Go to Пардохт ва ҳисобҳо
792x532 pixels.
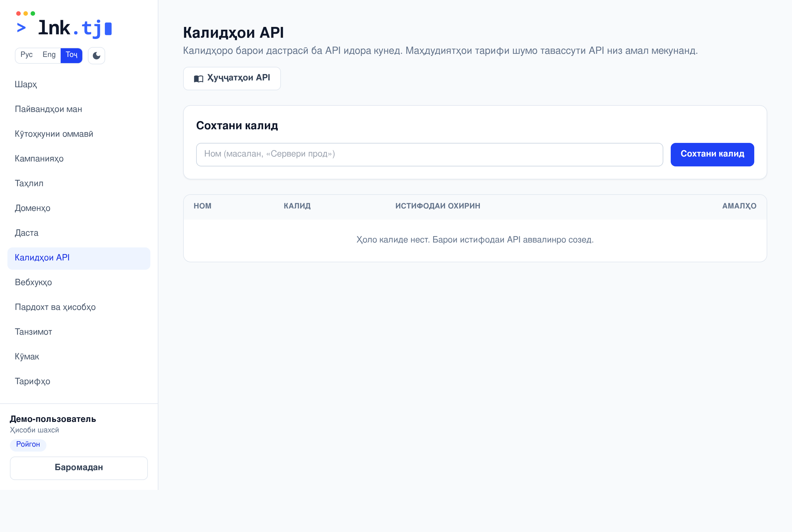pyautogui.click(x=79, y=307)
